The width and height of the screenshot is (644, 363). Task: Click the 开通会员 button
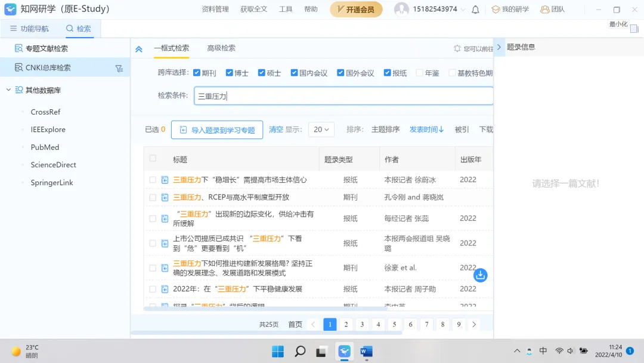click(355, 10)
